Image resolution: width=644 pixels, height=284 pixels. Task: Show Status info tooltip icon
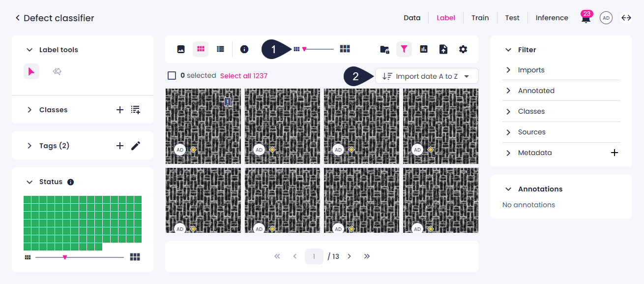[x=70, y=182]
